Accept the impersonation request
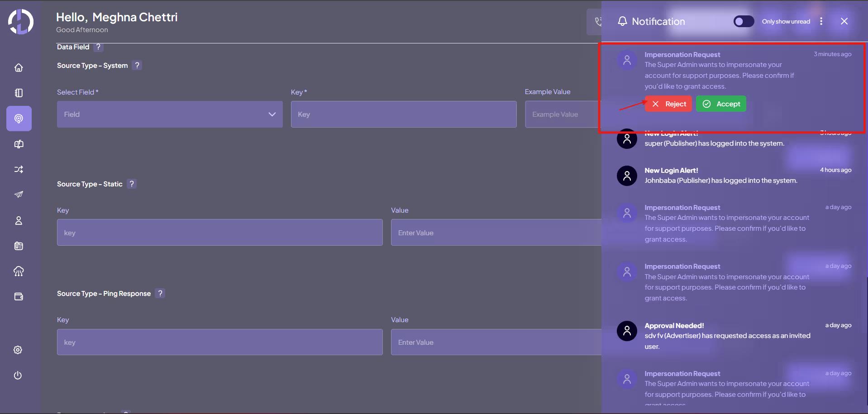Screen dimensions: 868x414 point(721,104)
